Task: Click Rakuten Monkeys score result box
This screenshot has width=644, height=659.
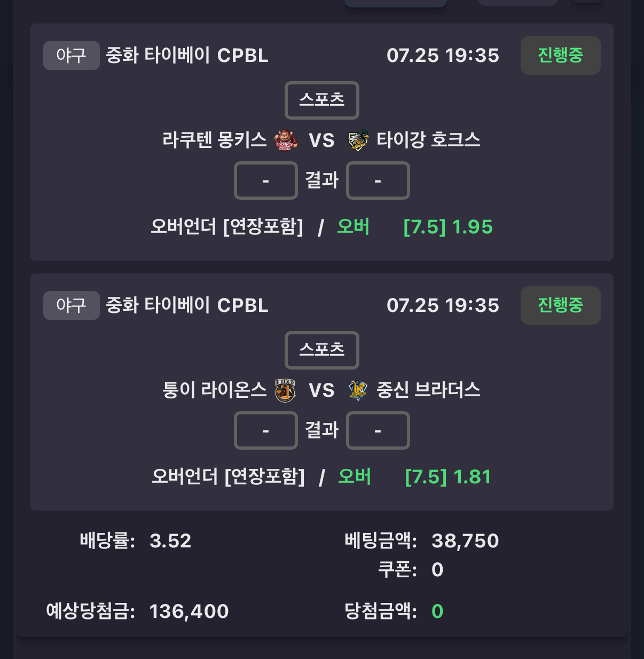Action: [266, 181]
